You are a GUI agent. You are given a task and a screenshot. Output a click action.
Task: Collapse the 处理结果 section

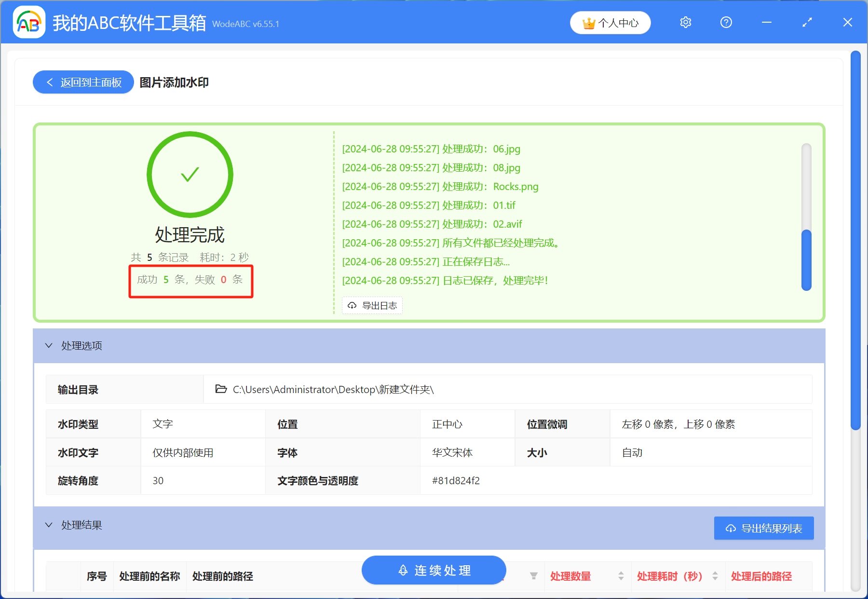(x=49, y=525)
